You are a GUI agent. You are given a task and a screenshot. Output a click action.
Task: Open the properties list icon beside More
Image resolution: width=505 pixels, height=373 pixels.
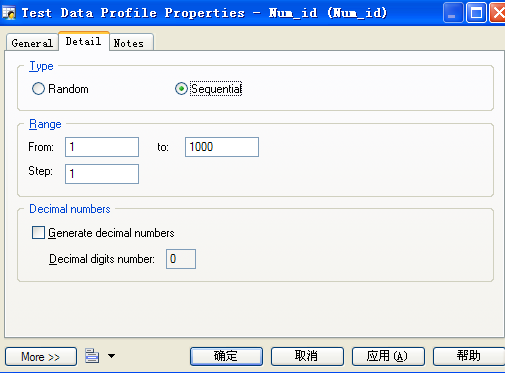coord(92,356)
